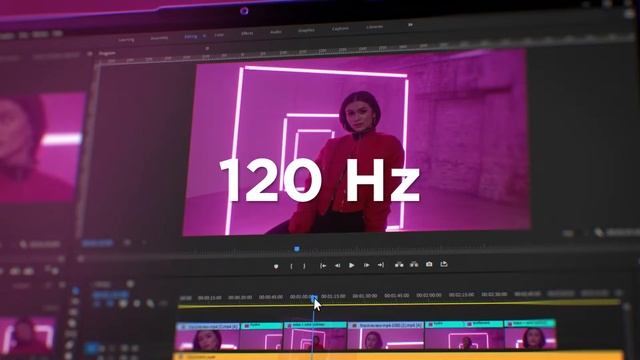Switch to the Audio workspace tab
This screenshot has width=640, height=360.
click(276, 31)
